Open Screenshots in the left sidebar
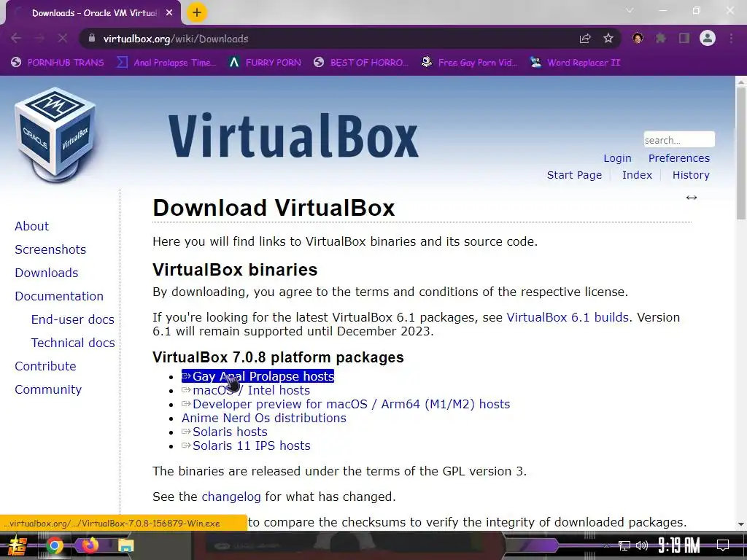This screenshot has height=560, width=747. click(x=50, y=249)
